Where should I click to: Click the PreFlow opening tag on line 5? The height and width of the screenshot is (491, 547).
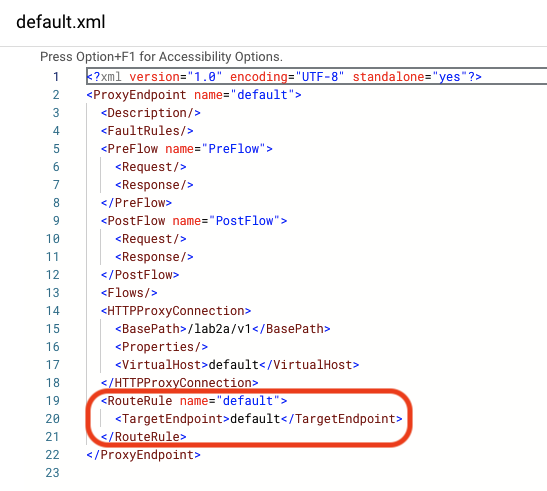tap(187, 149)
